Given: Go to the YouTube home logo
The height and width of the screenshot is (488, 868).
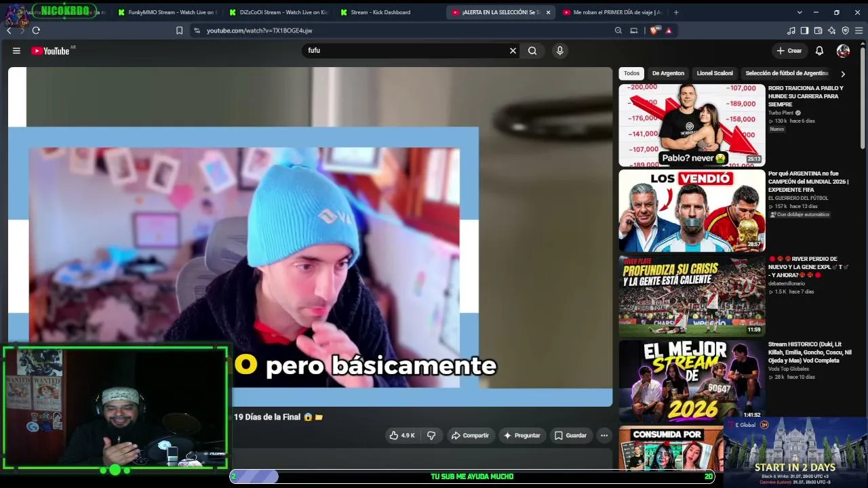Looking at the screenshot, I should coord(50,51).
